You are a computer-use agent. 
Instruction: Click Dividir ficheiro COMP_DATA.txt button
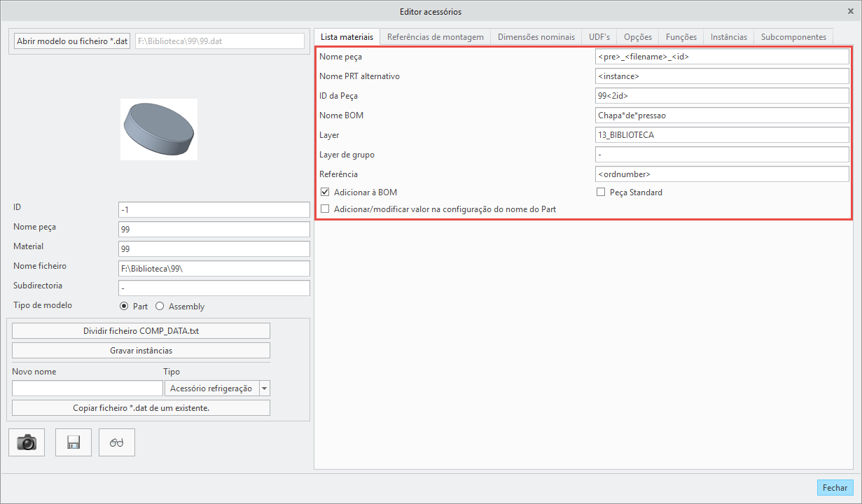point(141,331)
